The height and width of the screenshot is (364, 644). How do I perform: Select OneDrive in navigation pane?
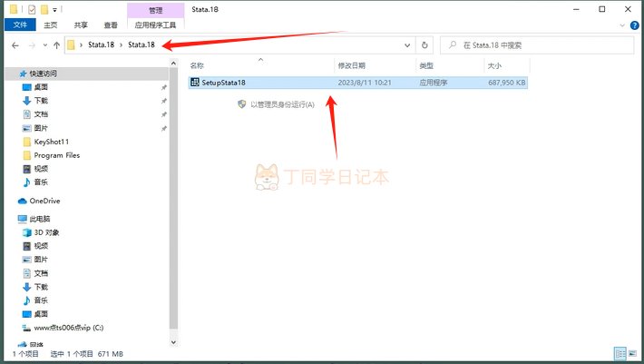(44, 201)
